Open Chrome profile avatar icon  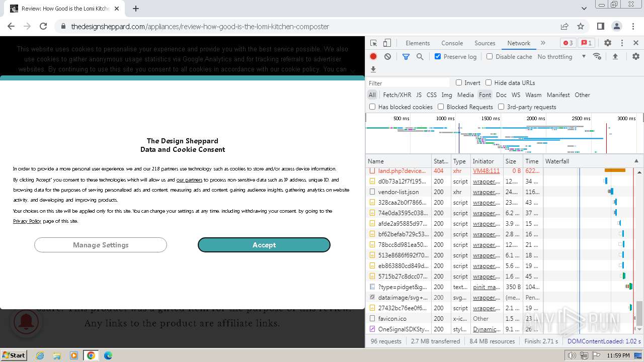click(x=617, y=26)
